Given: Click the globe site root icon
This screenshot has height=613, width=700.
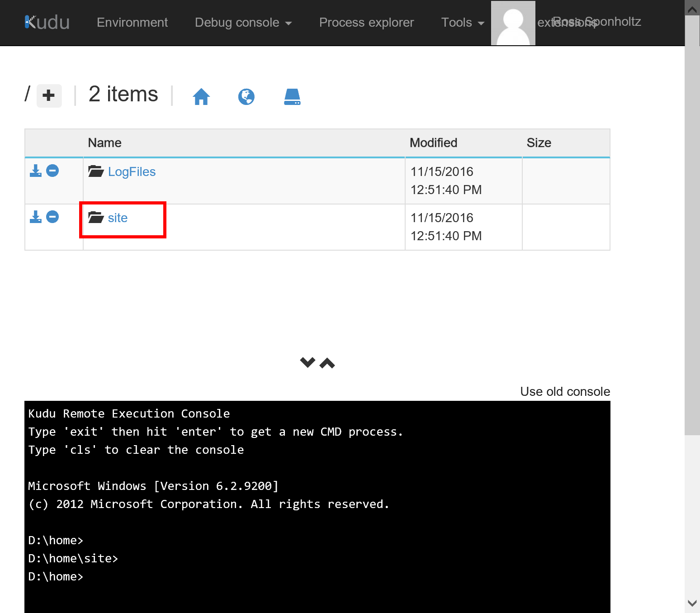Looking at the screenshot, I should click(246, 96).
